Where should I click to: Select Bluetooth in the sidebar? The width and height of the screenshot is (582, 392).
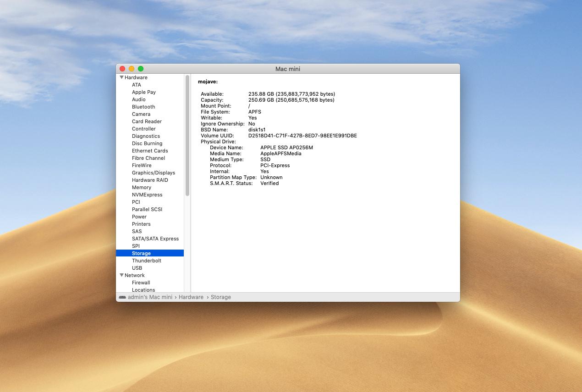pos(143,107)
